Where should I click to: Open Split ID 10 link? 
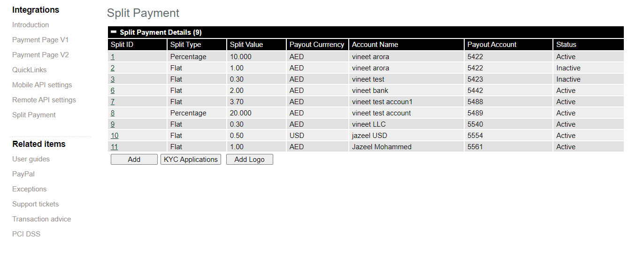click(115, 136)
